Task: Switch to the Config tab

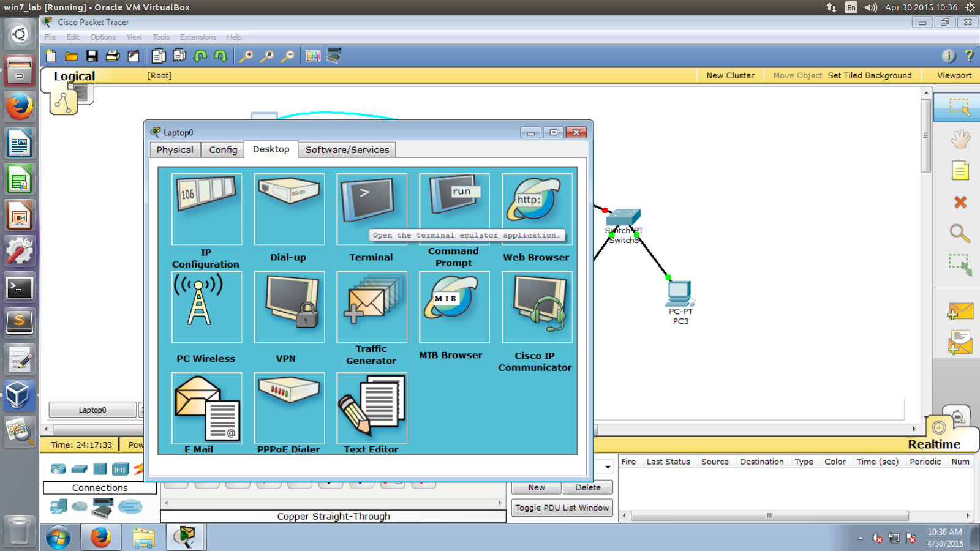Action: tap(223, 150)
